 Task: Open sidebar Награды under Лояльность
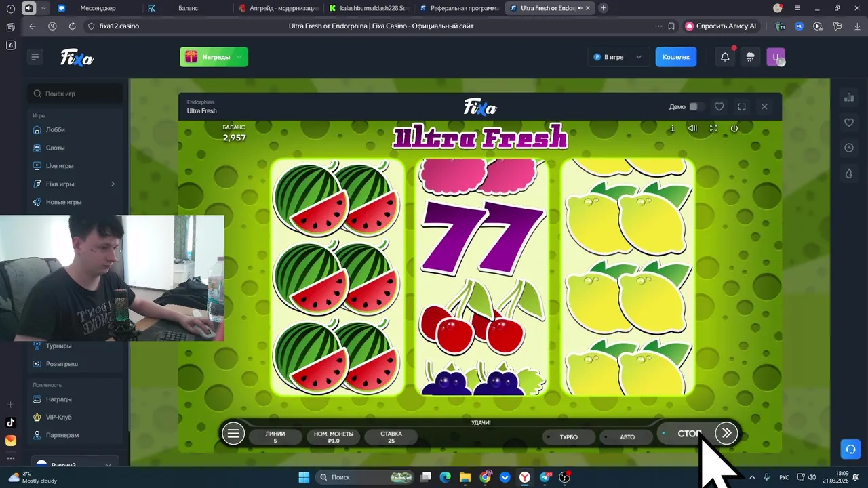pyautogui.click(x=75, y=399)
